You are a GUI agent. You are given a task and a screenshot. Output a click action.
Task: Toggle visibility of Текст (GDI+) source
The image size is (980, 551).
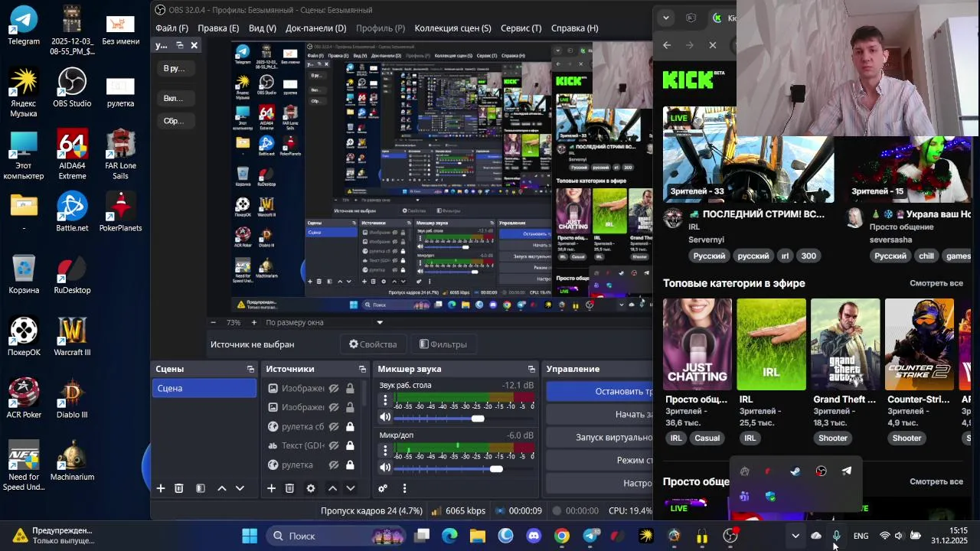[334, 445]
